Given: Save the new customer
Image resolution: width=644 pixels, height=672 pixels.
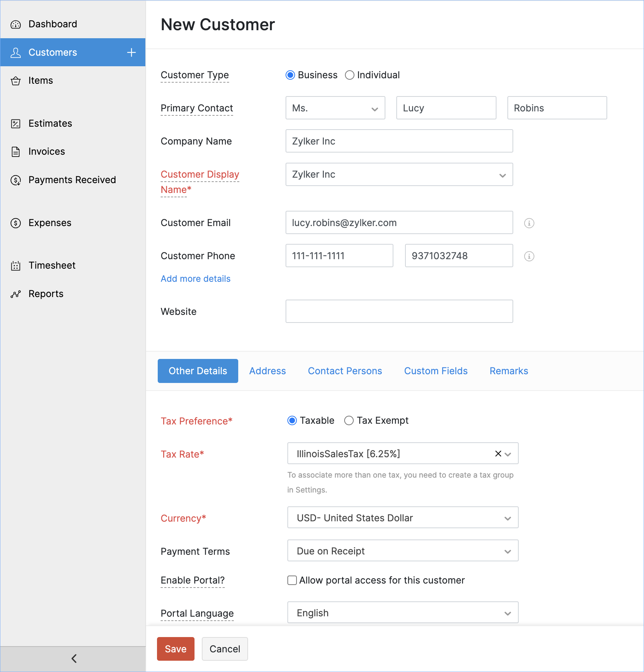Looking at the screenshot, I should [176, 649].
